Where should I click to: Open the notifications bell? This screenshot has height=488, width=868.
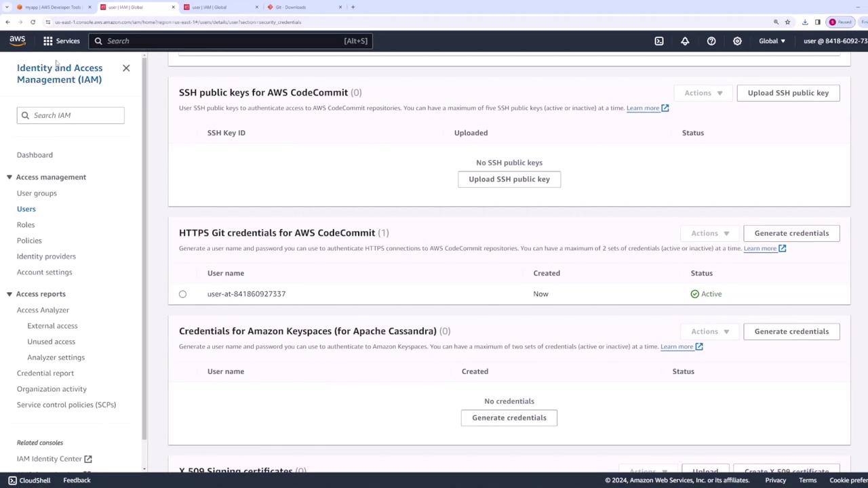pos(685,41)
